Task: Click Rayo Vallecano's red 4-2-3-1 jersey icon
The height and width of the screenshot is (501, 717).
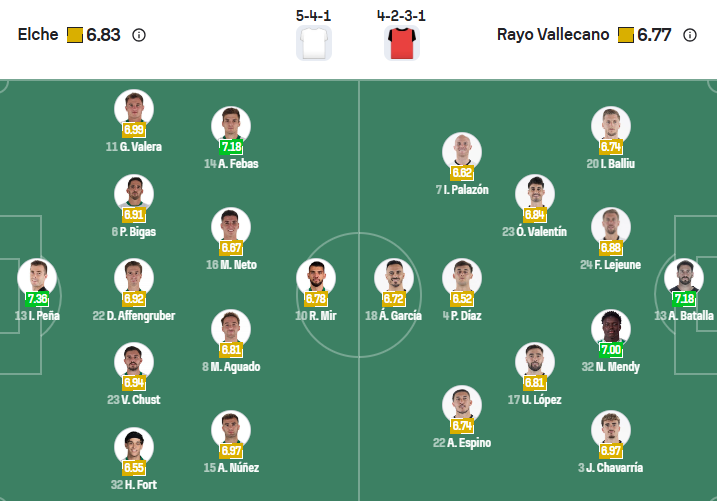Action: tap(401, 43)
